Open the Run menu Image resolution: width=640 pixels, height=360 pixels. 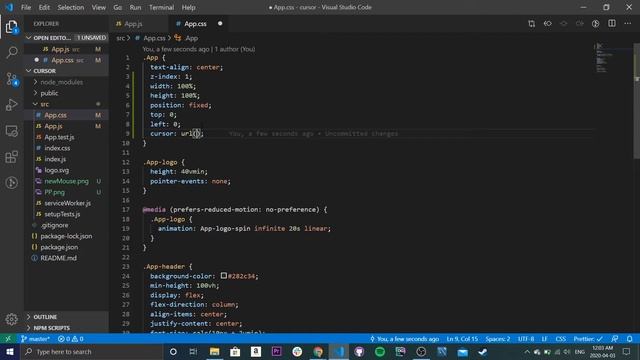tap(135, 7)
